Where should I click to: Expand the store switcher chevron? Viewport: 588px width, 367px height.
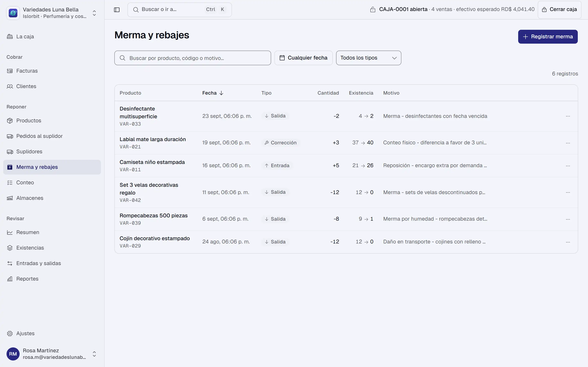tap(94, 13)
